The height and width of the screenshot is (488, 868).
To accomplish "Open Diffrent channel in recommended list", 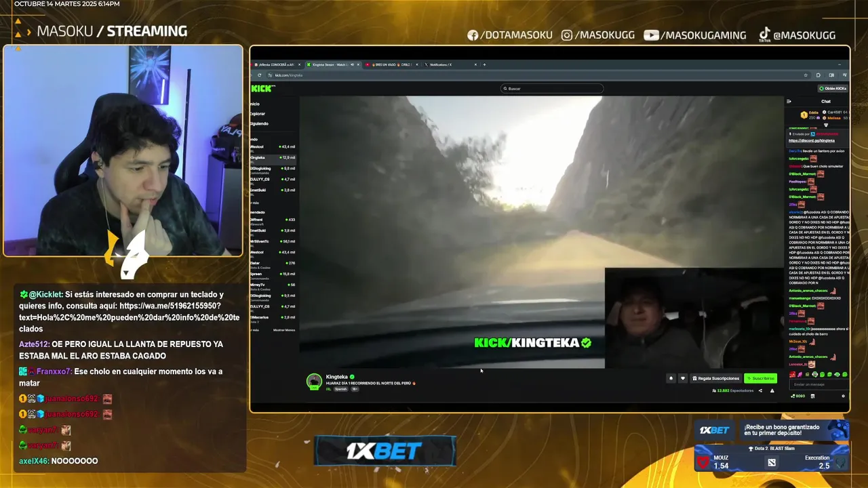I will pyautogui.click(x=273, y=220).
